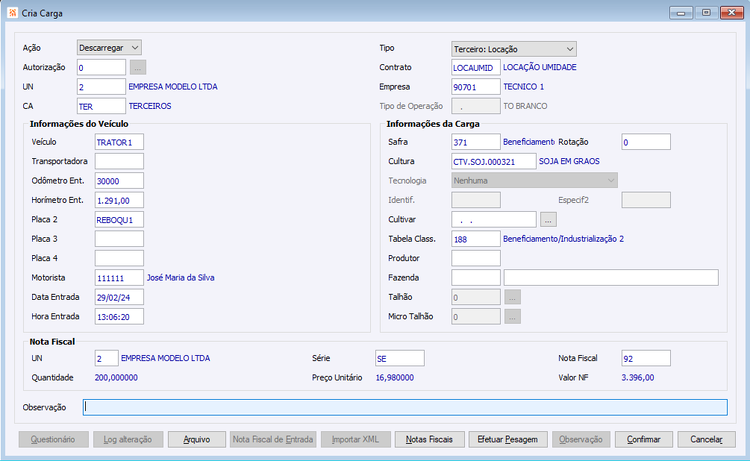Click the Cultivar input field
Image resolution: width=750 pixels, height=461 pixels.
click(494, 220)
